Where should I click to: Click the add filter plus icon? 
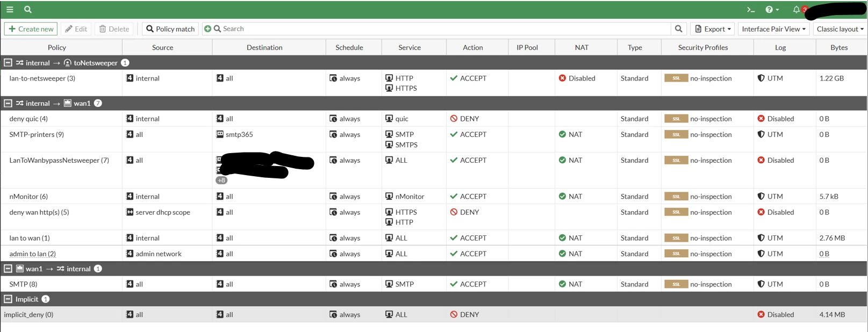207,29
